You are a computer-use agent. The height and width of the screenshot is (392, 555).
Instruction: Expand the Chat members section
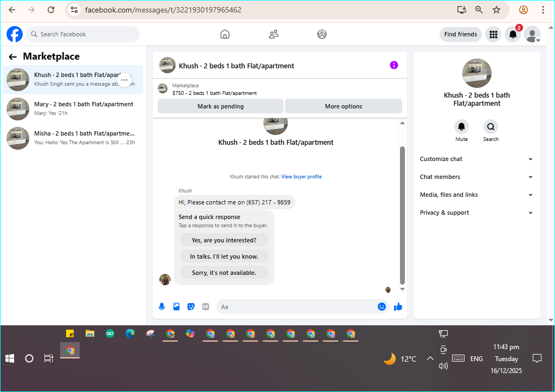pyautogui.click(x=476, y=177)
